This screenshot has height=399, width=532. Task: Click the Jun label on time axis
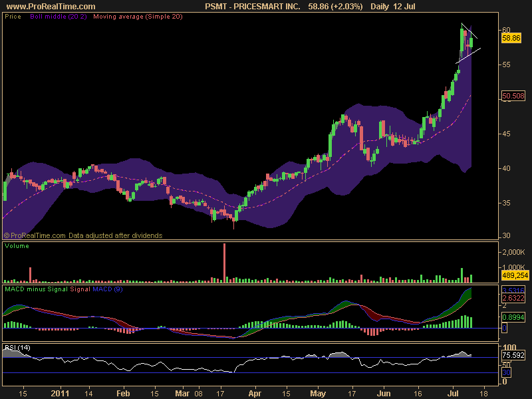pyautogui.click(x=384, y=394)
